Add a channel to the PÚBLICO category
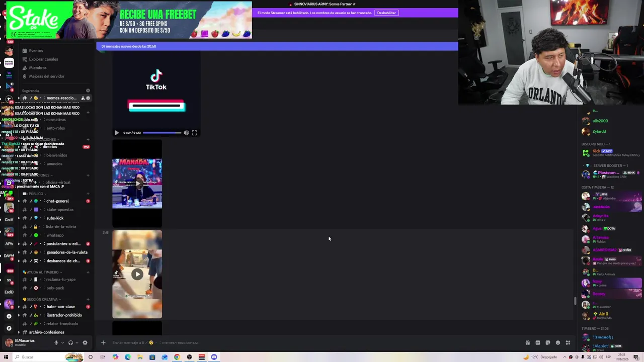This screenshot has width=644, height=362. 88,194
